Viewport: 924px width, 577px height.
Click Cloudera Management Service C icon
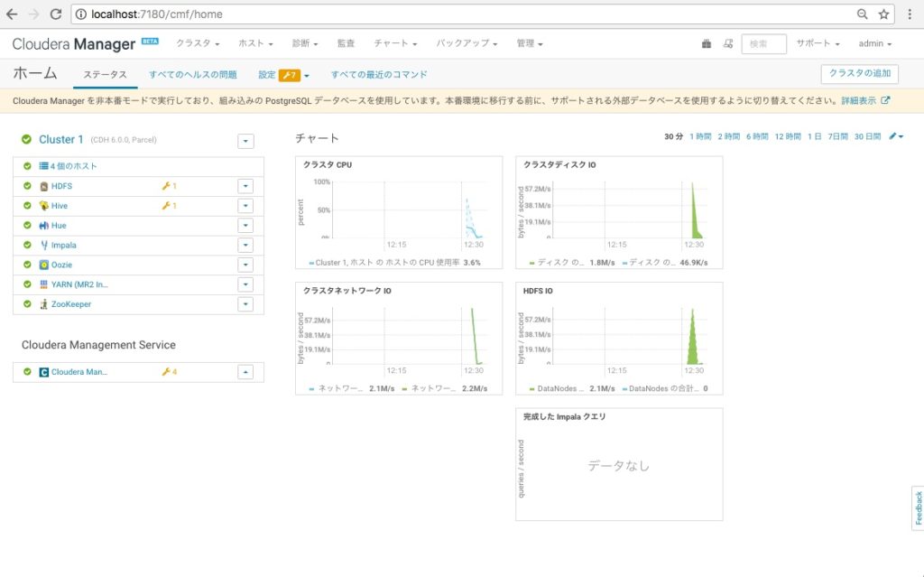(x=43, y=372)
